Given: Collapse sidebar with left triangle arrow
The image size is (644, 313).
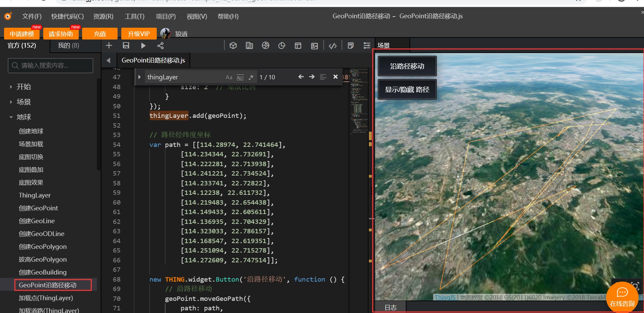Looking at the screenshot, I should [108, 60].
